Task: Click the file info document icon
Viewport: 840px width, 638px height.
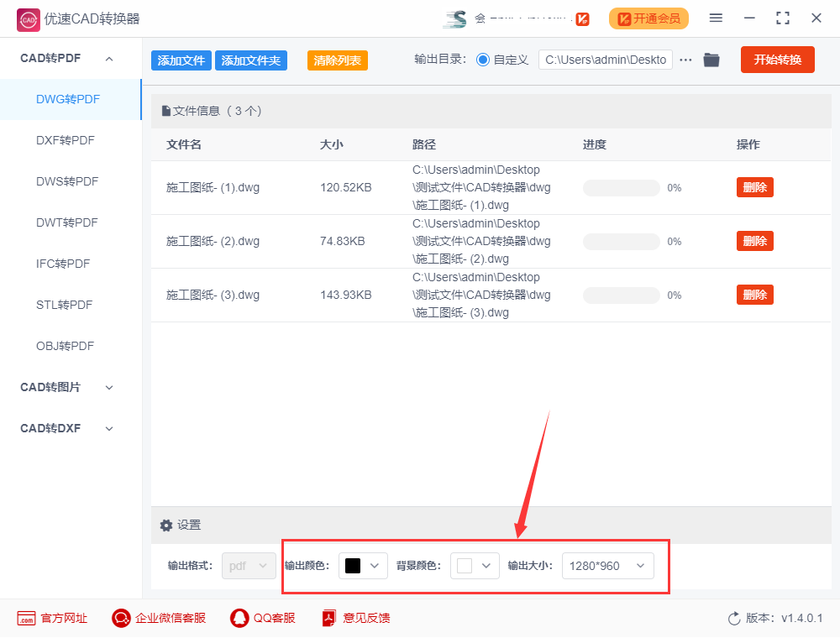Action: (x=166, y=111)
